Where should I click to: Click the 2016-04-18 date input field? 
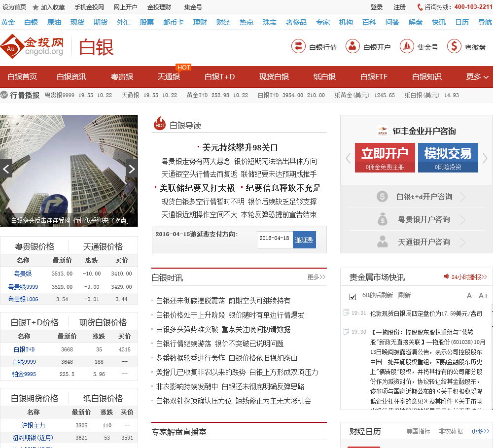point(275,240)
